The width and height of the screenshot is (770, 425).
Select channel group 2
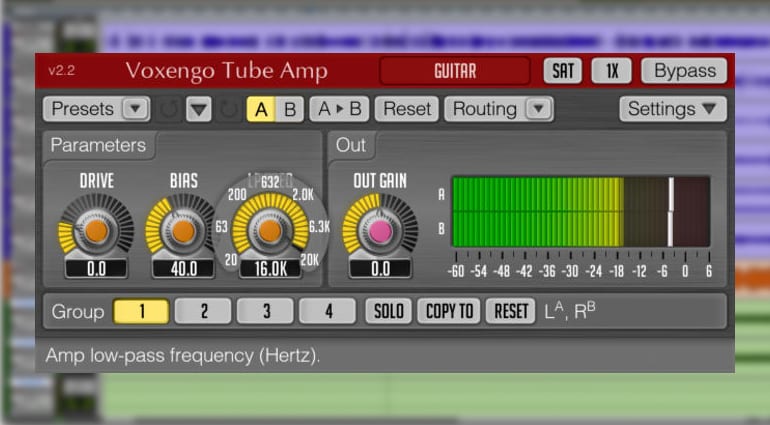pos(203,311)
